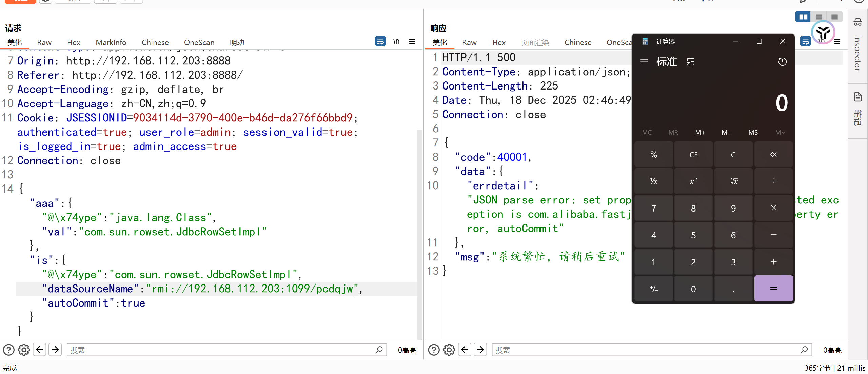The width and height of the screenshot is (868, 374).
Task: Click the request search input field
Action: (x=220, y=350)
